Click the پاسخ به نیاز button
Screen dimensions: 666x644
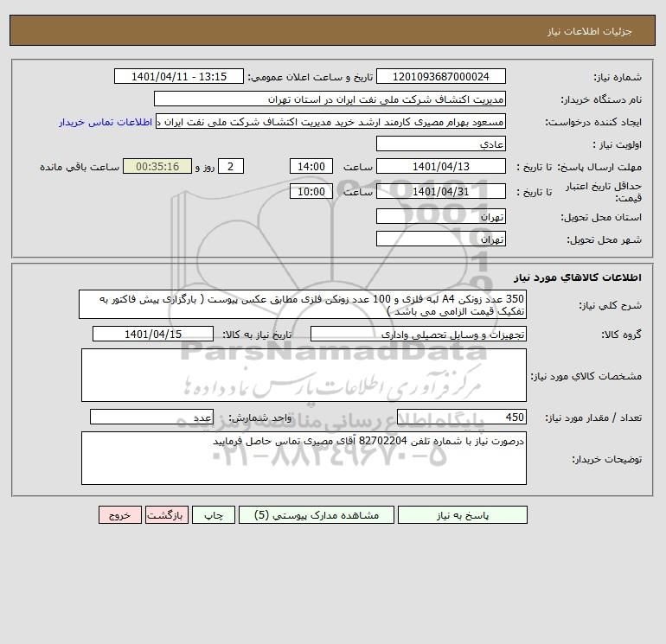click(x=463, y=515)
